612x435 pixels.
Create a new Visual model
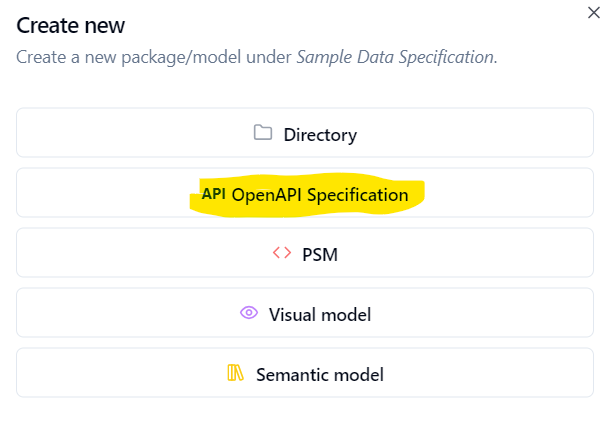tap(306, 314)
